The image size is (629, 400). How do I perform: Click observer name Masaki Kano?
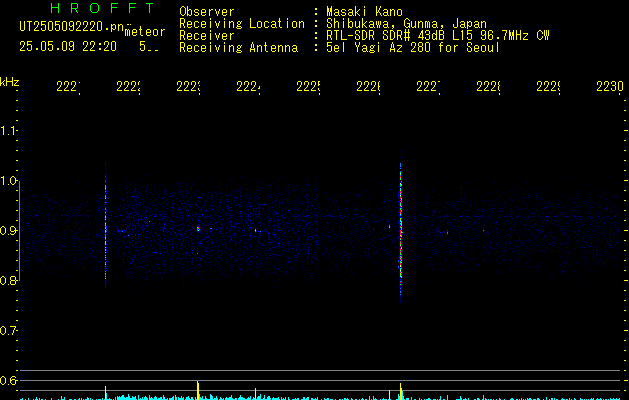tap(364, 12)
